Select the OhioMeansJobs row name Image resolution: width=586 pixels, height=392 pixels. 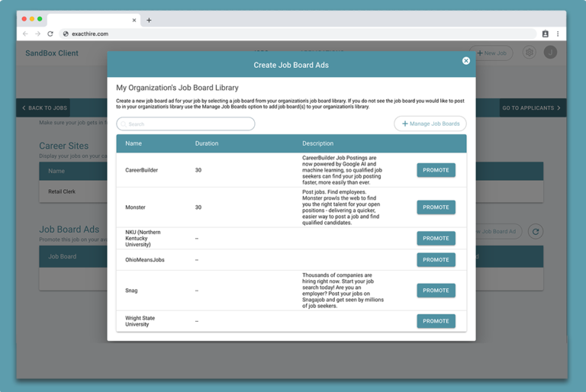tap(145, 260)
